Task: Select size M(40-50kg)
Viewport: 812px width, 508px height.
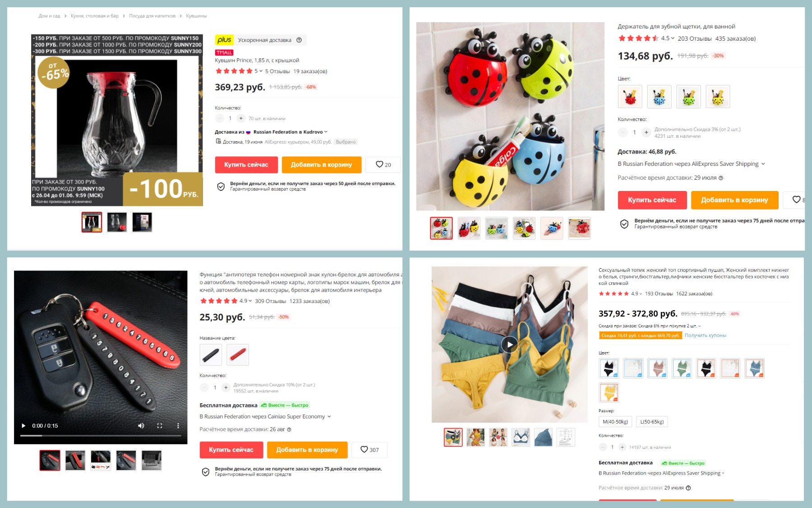Action: click(615, 422)
